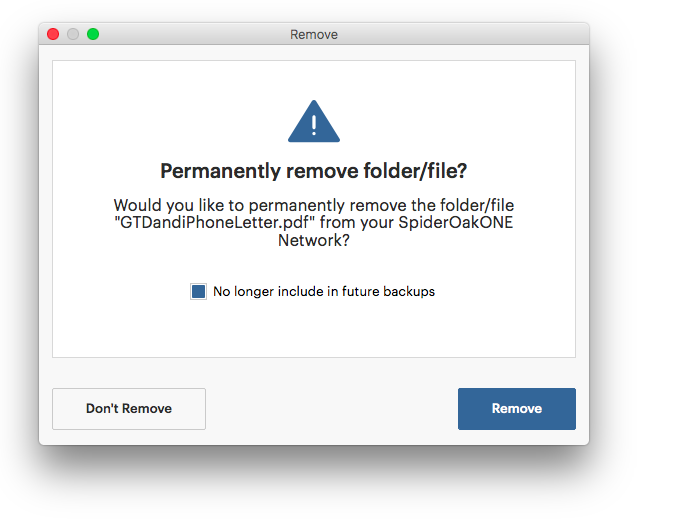Click the word "backups" in the checkbox label

(x=409, y=291)
